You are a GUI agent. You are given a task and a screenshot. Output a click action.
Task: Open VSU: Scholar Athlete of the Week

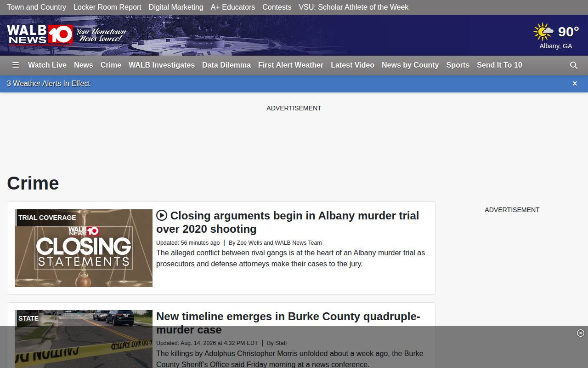(x=354, y=7)
